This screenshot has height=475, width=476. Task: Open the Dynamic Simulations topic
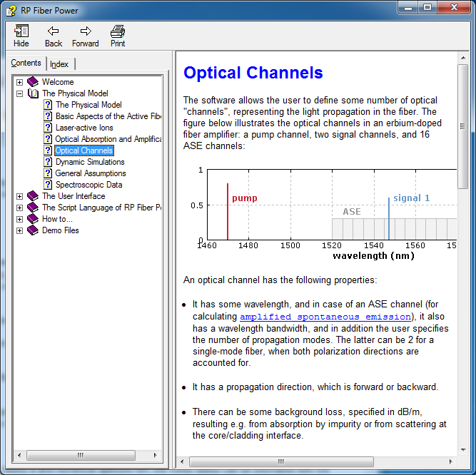click(90, 162)
